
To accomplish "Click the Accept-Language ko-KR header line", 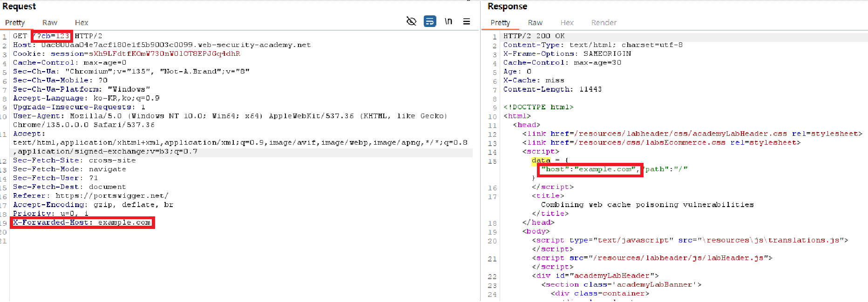I will (86, 98).
